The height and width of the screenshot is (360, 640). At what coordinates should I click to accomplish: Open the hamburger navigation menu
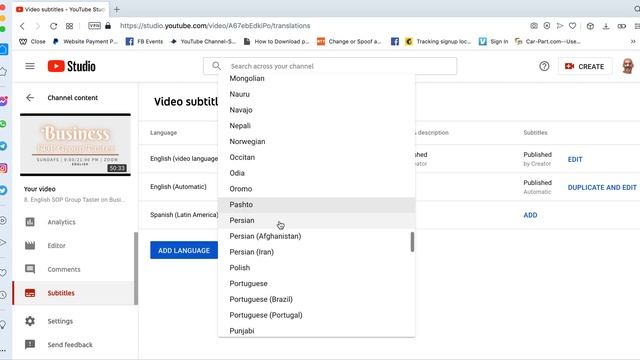tap(30, 66)
